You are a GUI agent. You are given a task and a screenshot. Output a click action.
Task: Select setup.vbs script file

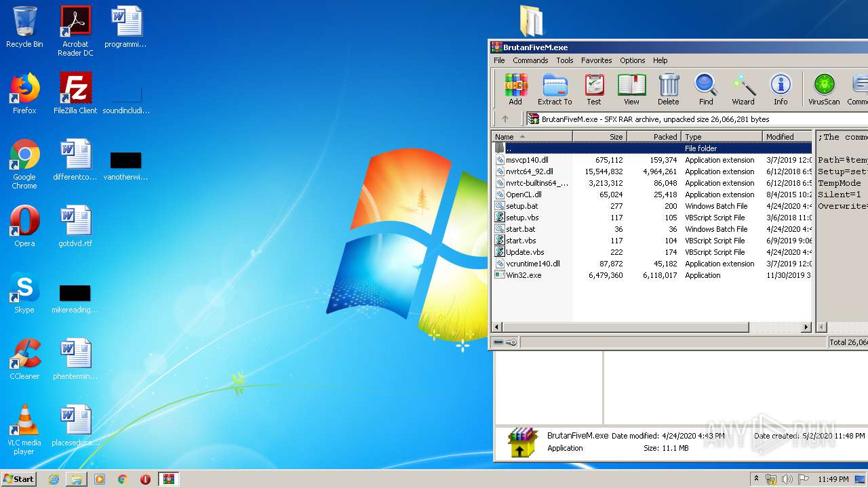(x=652, y=218)
